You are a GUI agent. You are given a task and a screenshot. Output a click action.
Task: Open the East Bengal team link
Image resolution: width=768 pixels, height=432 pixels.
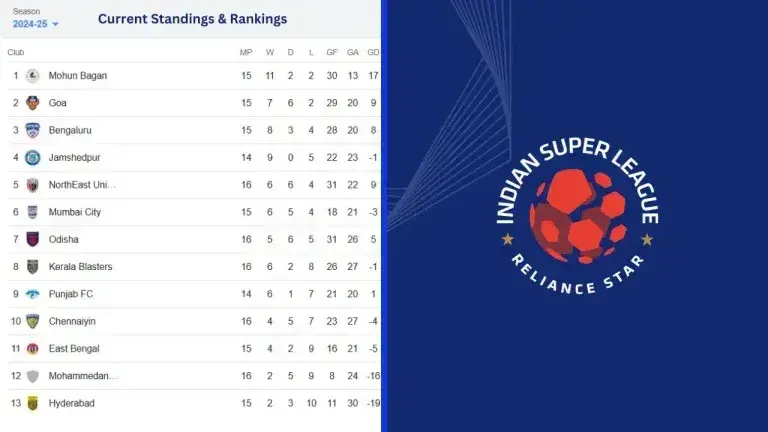click(x=74, y=348)
